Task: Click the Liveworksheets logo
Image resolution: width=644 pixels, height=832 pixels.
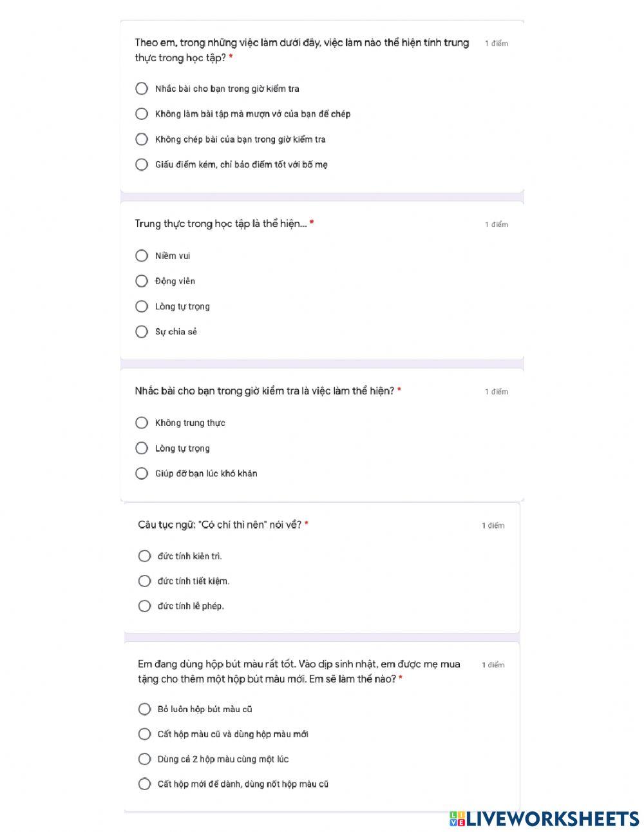Action: [x=544, y=818]
